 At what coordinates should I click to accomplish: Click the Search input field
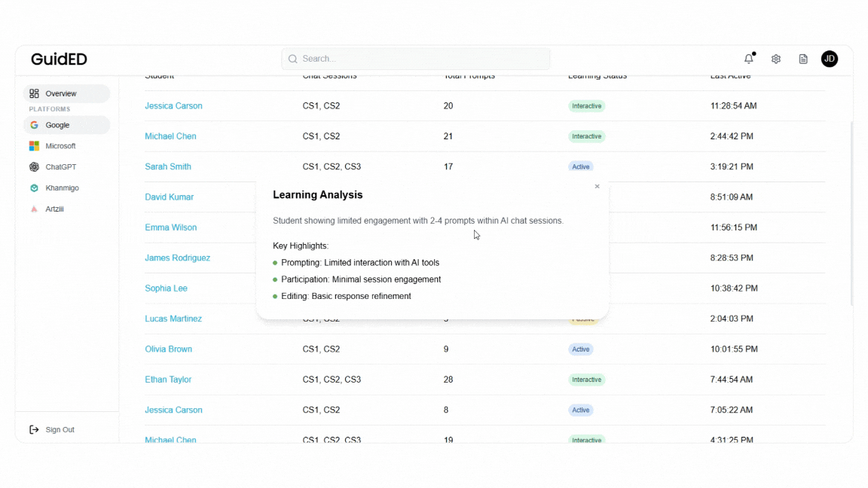click(415, 58)
